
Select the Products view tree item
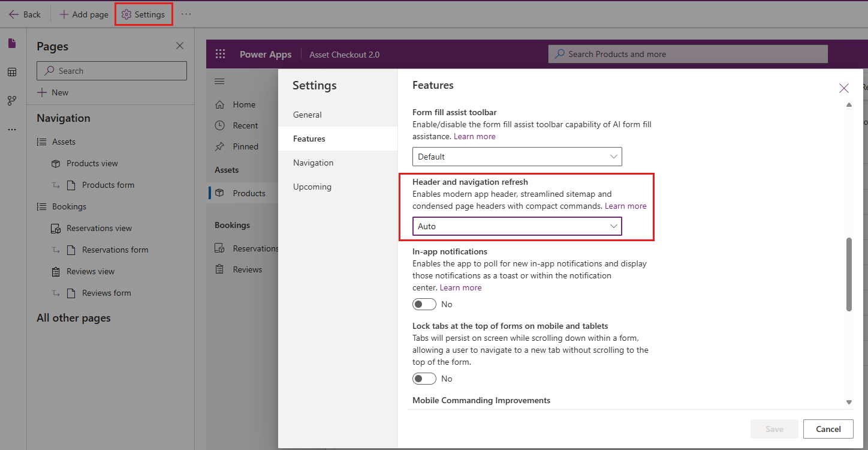[x=92, y=163]
